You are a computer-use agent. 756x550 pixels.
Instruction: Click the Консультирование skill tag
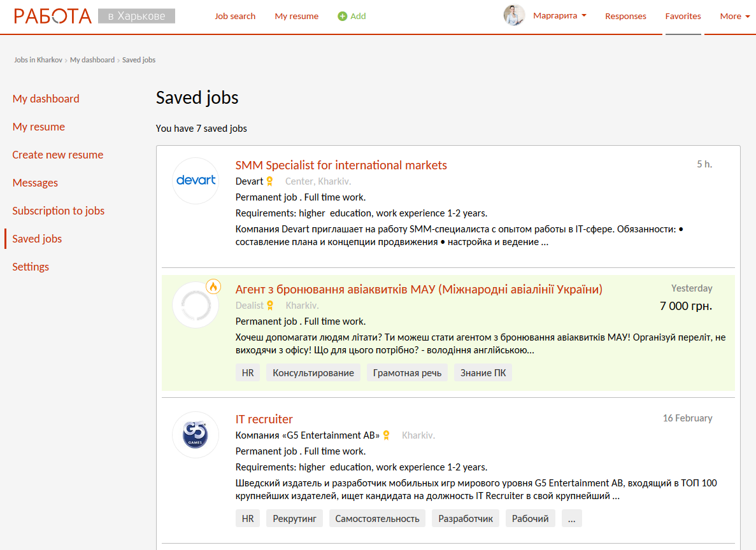(313, 373)
